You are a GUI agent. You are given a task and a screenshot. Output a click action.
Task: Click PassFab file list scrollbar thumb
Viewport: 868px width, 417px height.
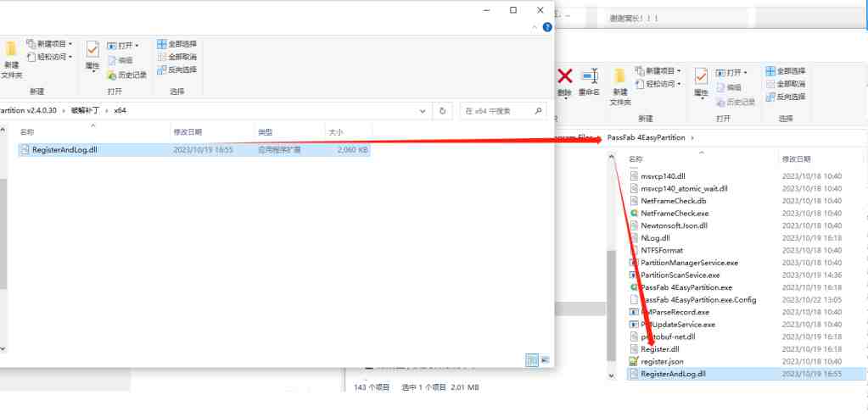point(611,305)
